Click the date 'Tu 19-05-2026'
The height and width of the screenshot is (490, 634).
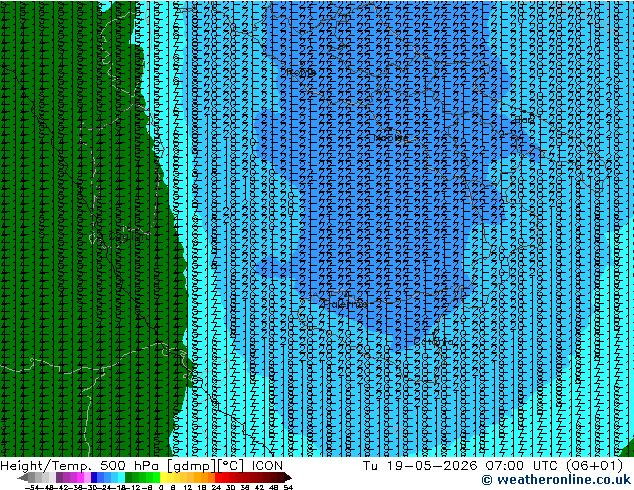click(x=420, y=466)
